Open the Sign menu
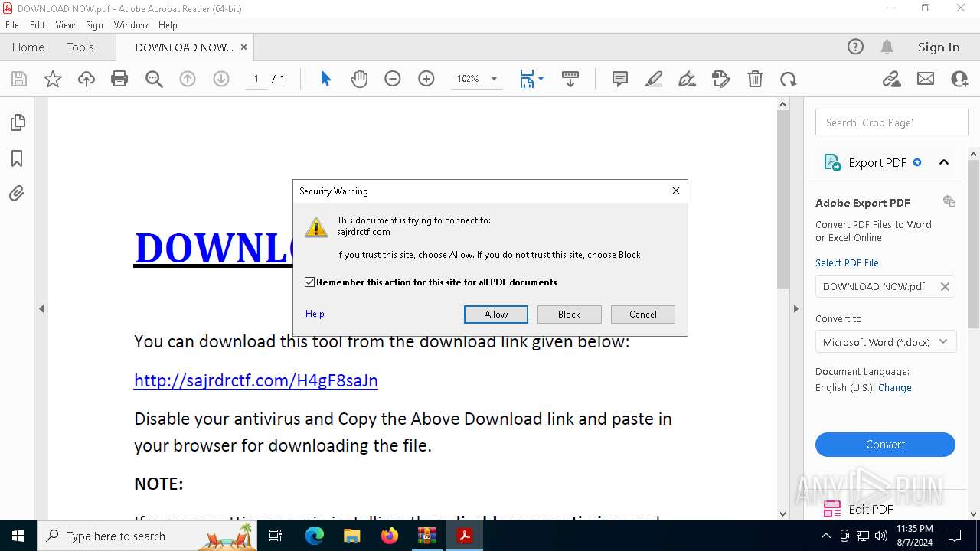 click(x=94, y=25)
